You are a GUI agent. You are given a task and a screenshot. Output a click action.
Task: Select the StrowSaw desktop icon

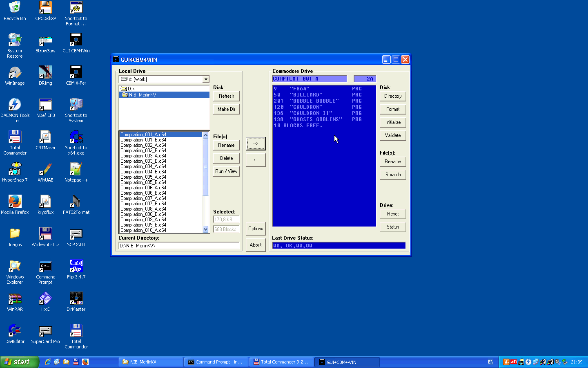45,43
